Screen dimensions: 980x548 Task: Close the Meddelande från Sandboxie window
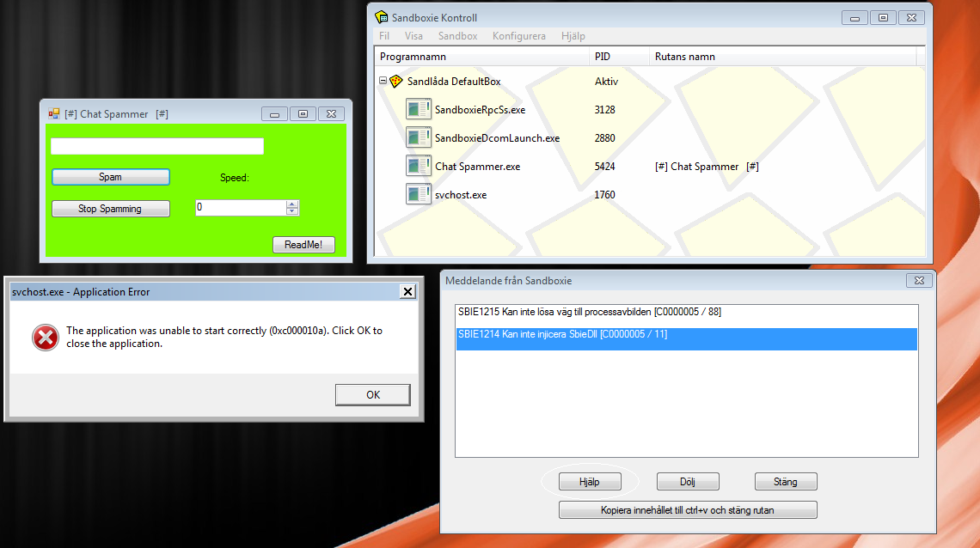click(x=919, y=281)
